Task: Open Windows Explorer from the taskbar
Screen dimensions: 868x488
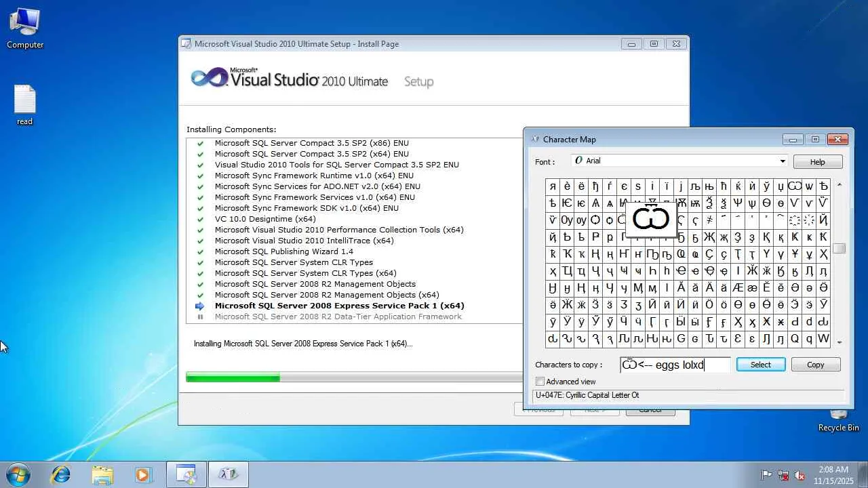Action: click(x=102, y=474)
